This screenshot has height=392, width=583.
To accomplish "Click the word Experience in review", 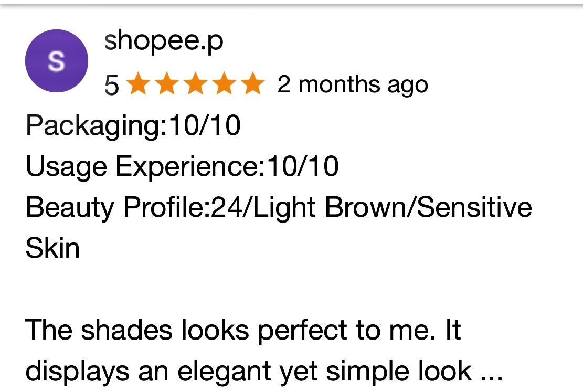I will 187,167.
